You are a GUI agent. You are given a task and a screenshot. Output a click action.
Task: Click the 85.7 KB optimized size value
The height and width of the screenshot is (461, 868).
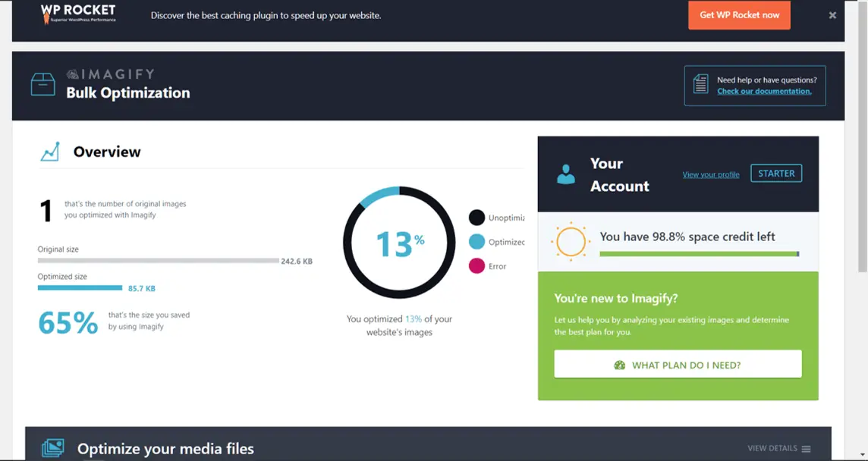tap(142, 288)
